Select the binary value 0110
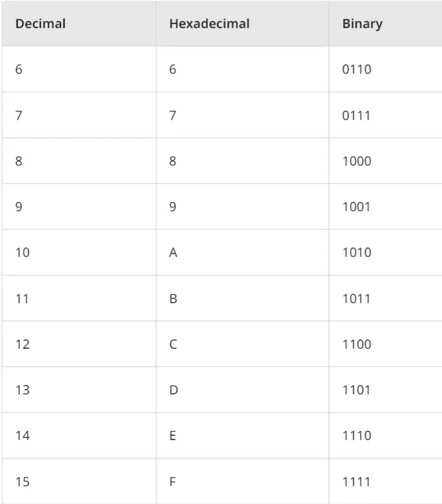Viewport: 442px width, 504px height. [357, 69]
